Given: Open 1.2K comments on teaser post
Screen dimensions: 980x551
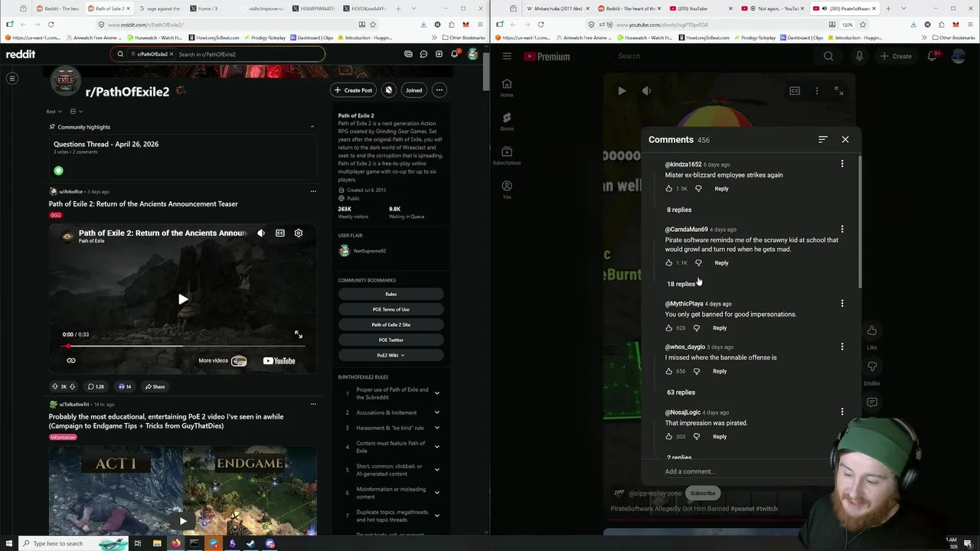Looking at the screenshot, I should pos(96,386).
